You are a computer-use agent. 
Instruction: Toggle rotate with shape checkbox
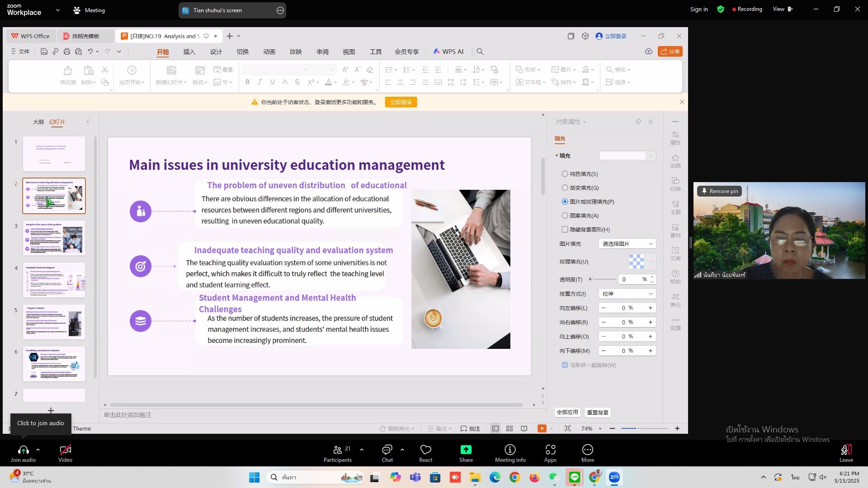565,365
